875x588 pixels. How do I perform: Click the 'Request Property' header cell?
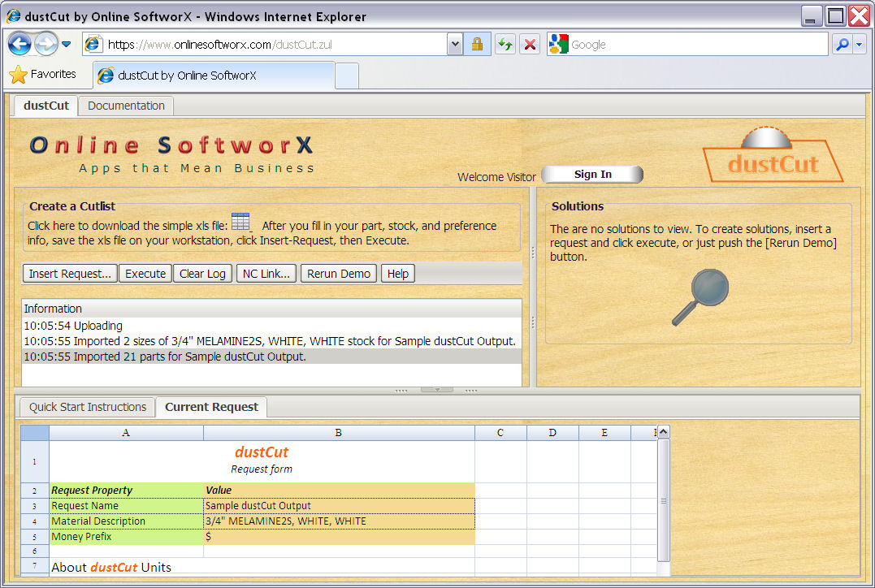(126, 491)
